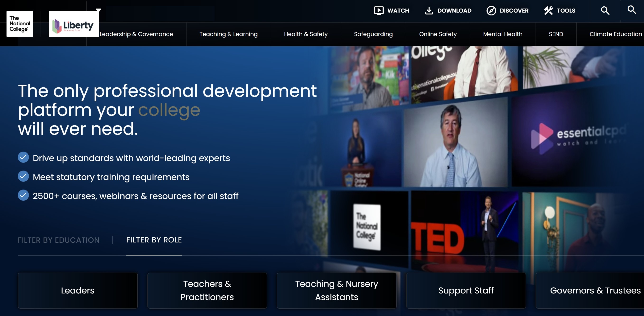Image resolution: width=644 pixels, height=316 pixels.
Task: Click The National College logo
Action: [19, 24]
